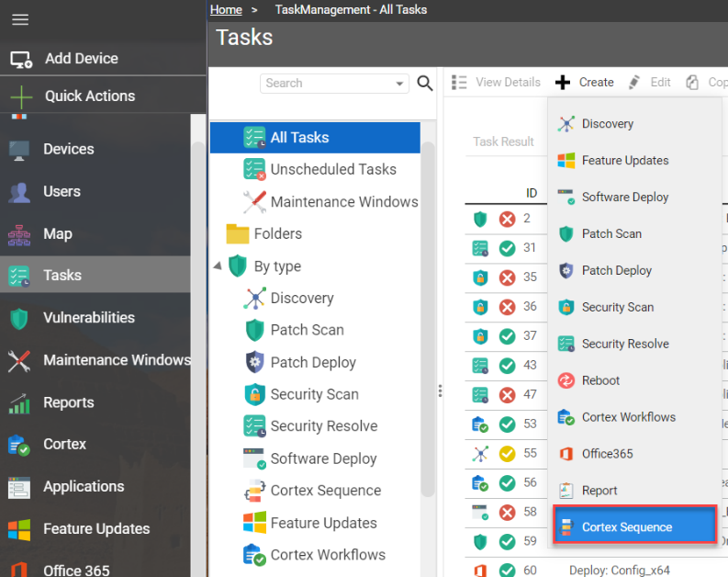Open Devices from the sidebar
728x577 pixels.
[x=68, y=149]
